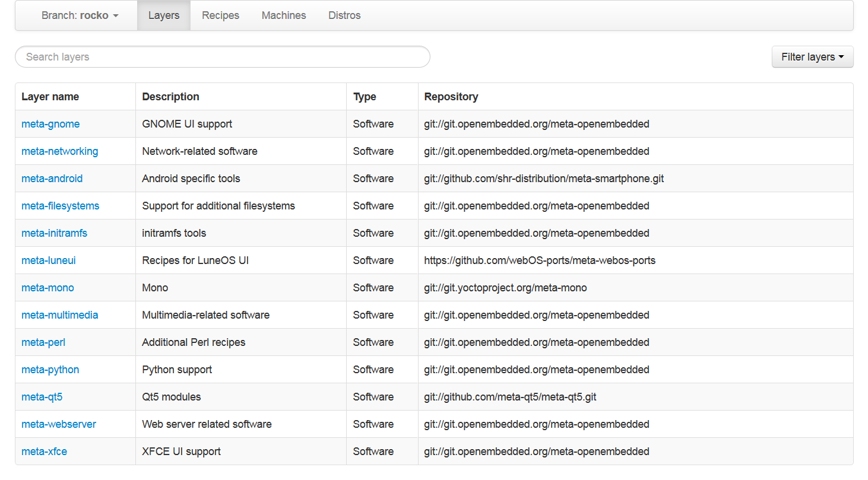The height and width of the screenshot is (480, 868).
Task: Select the Python support description
Action: tap(178, 370)
